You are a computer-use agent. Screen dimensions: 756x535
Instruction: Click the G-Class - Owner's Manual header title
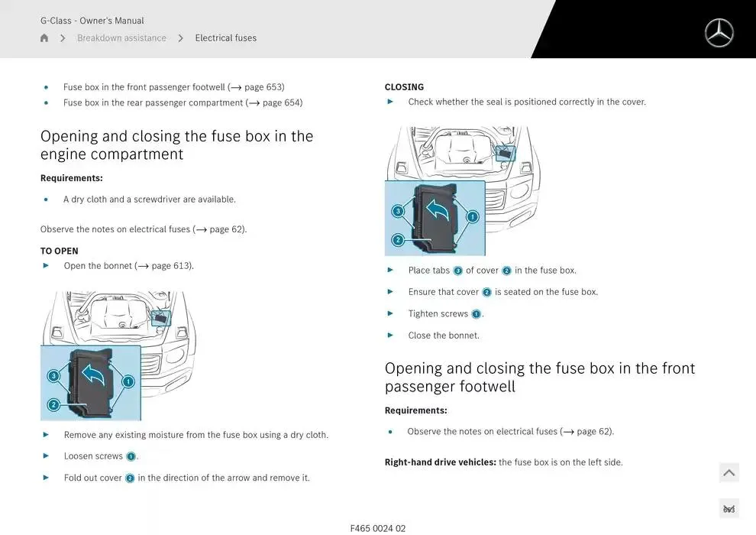click(92, 21)
